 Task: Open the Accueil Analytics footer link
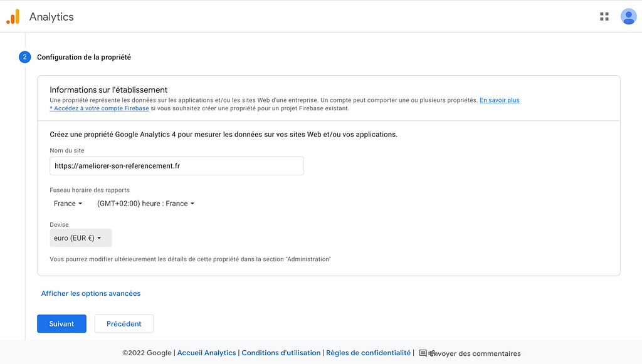click(x=206, y=353)
